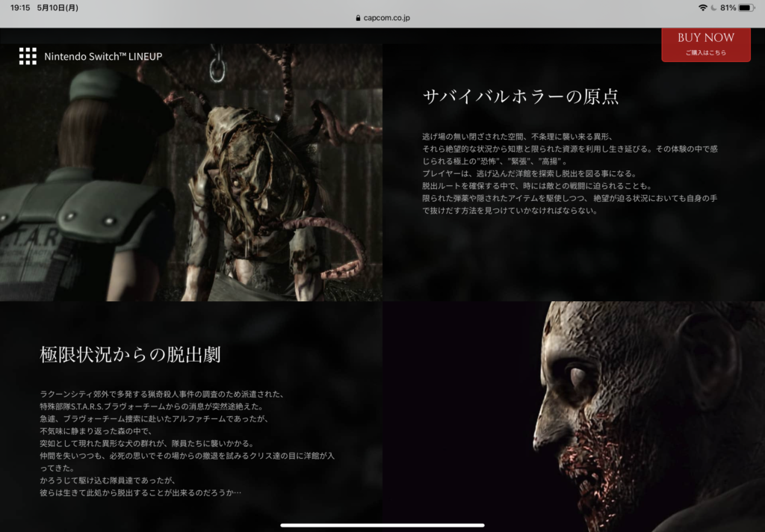Click the サバイバルホラーの原点 heading
The width and height of the screenshot is (765, 532).
[521, 96]
